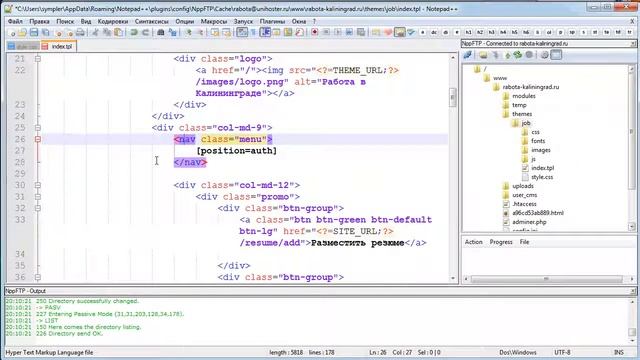640x360 pixels.
Task: Click the Print toolbar icon
Action: coord(80,32)
